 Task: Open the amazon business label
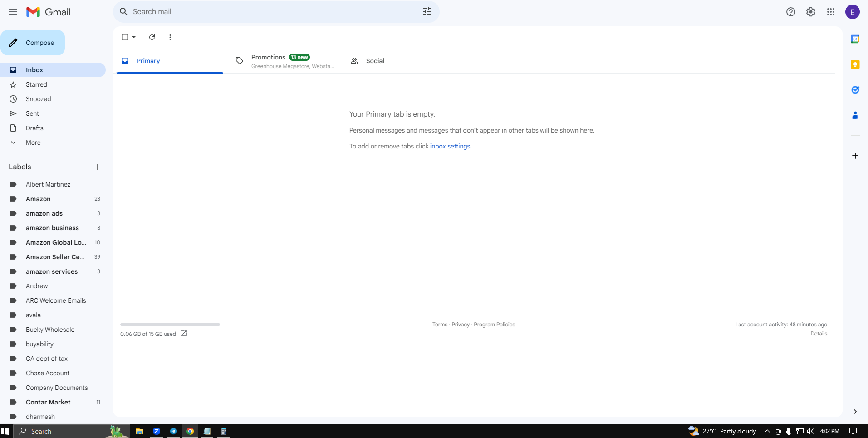coord(53,228)
